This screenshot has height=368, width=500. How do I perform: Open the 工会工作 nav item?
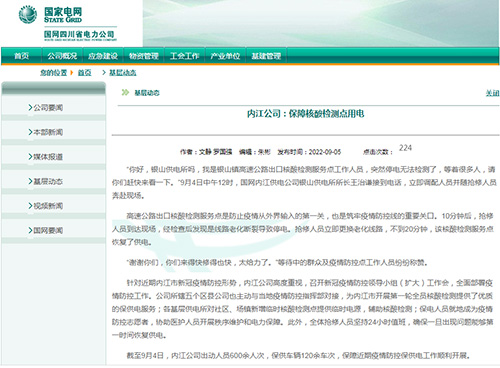pyautogui.click(x=184, y=56)
